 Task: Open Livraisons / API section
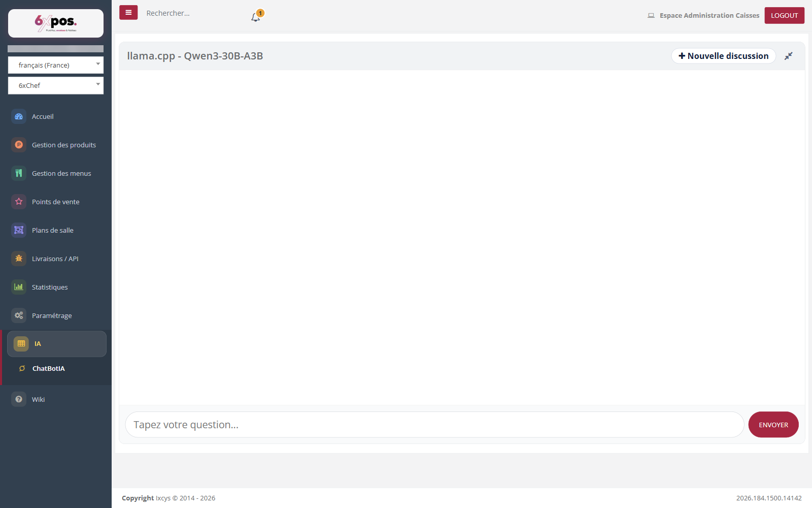(x=56, y=259)
